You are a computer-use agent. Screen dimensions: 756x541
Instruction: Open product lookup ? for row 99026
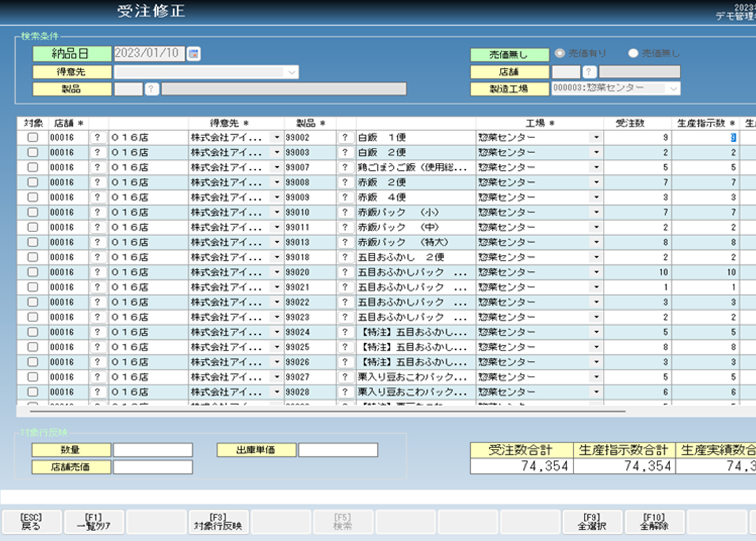click(x=345, y=362)
